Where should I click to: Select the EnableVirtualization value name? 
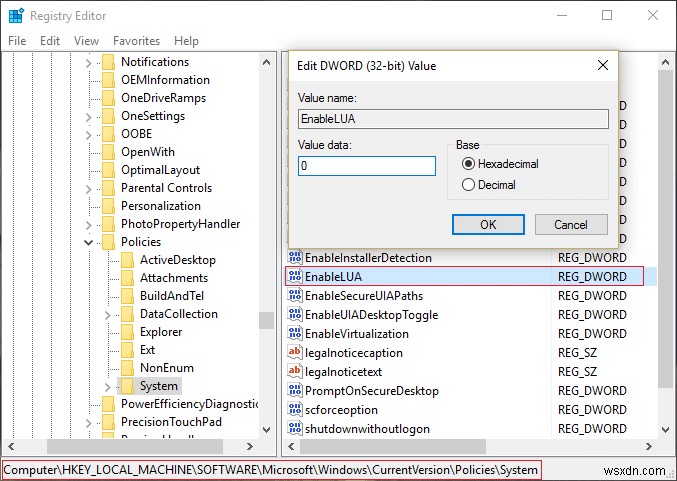click(357, 334)
